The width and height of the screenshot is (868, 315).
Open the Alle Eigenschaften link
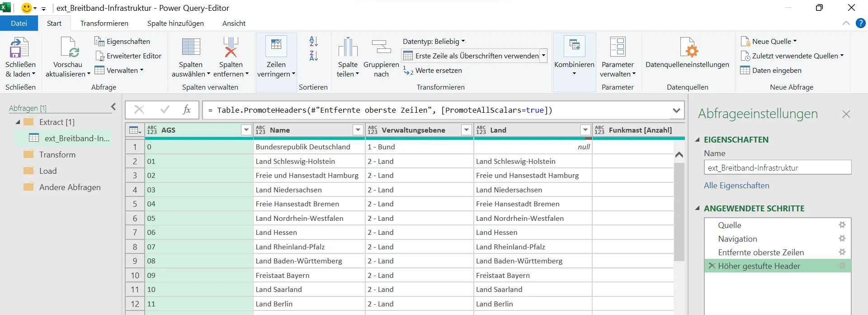tap(736, 185)
